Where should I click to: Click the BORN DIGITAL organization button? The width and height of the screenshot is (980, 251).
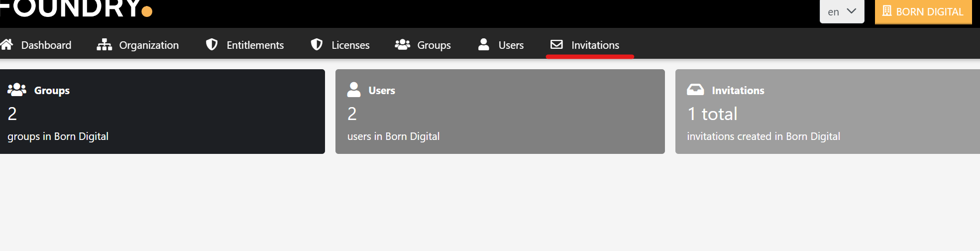(923, 11)
